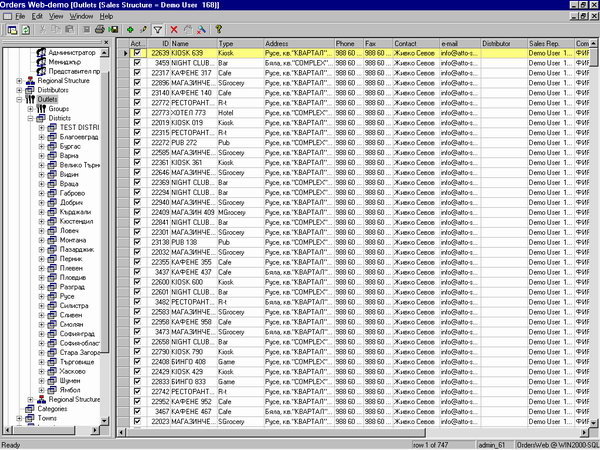Screen dimensions: 600x450
Task: Click the green add record icon
Action: (x=130, y=29)
